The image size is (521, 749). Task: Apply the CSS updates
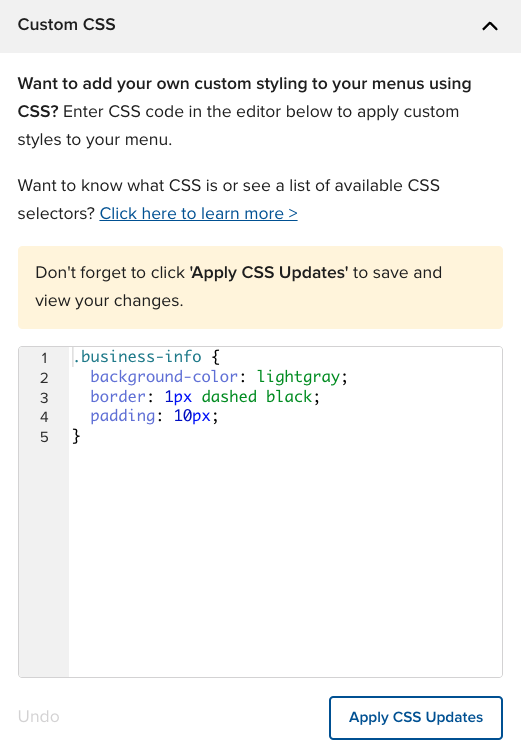pos(415,717)
